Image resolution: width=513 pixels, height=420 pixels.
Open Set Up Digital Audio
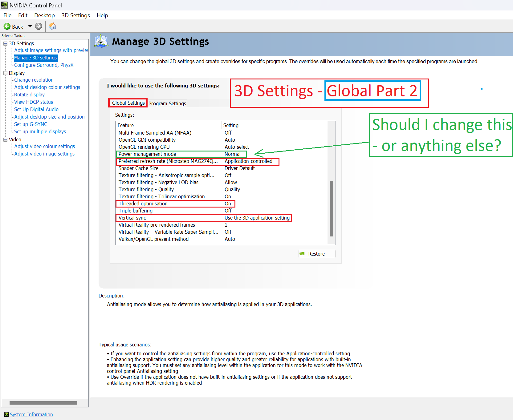pos(36,109)
